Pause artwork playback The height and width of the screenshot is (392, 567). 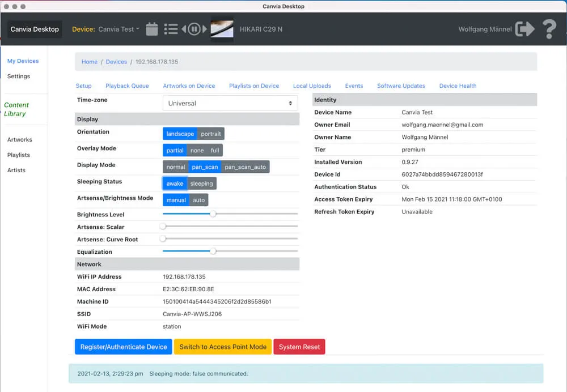194,29
